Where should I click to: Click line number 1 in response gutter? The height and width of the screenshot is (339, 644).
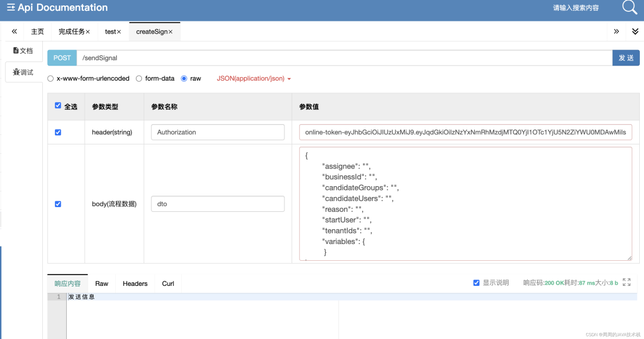pos(58,297)
